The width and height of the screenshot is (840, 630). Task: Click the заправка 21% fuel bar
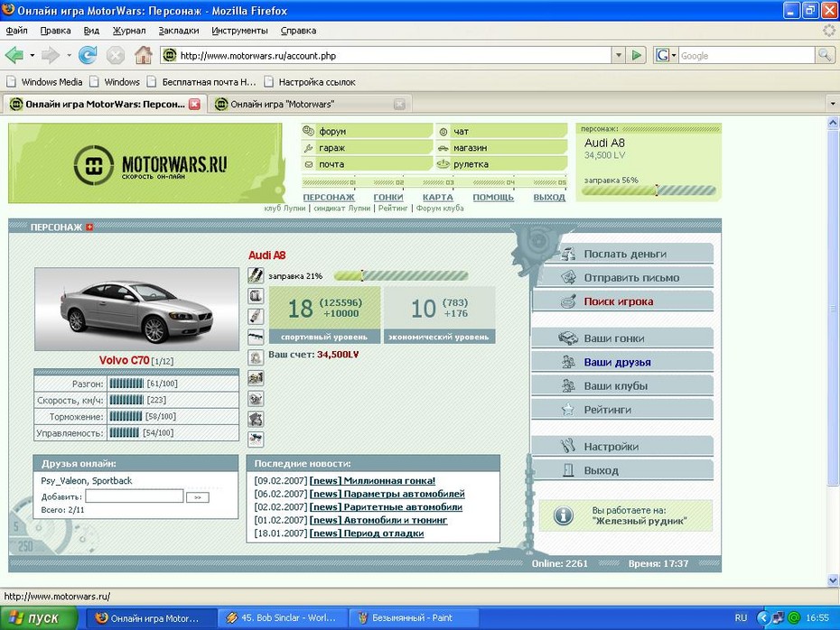tap(401, 275)
